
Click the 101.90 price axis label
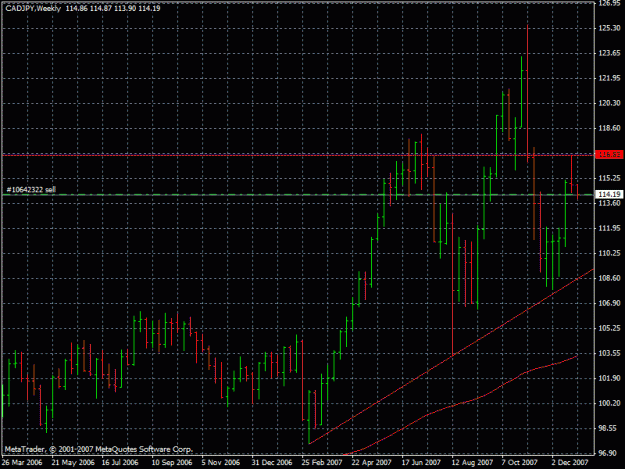pos(609,379)
